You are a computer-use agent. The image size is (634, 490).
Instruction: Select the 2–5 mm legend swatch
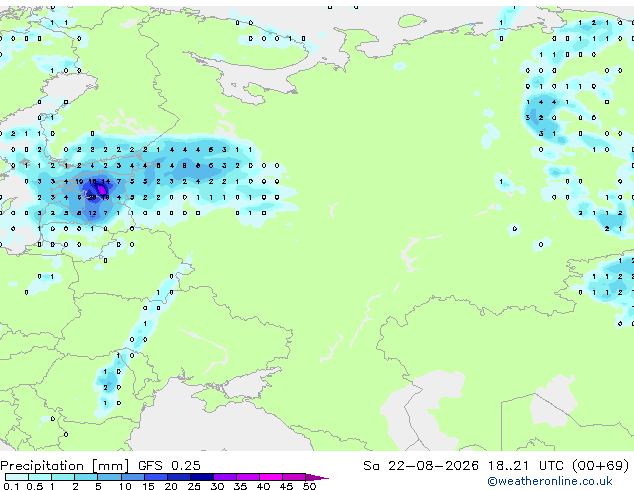86,477
